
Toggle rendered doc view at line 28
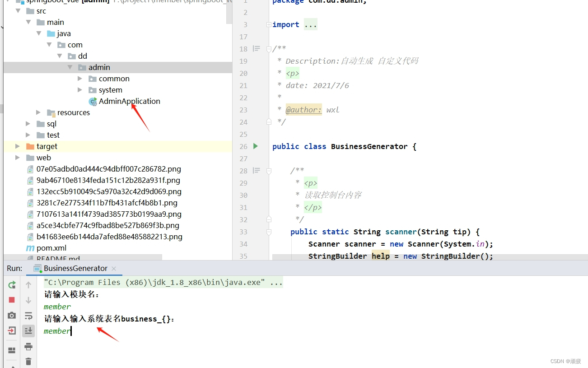click(257, 170)
